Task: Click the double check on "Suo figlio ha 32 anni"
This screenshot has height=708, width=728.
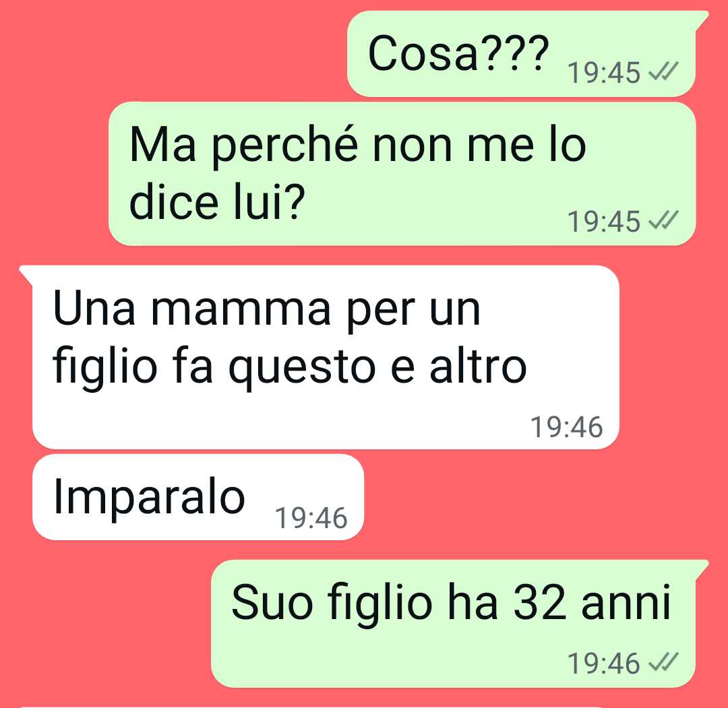Action: click(663, 662)
